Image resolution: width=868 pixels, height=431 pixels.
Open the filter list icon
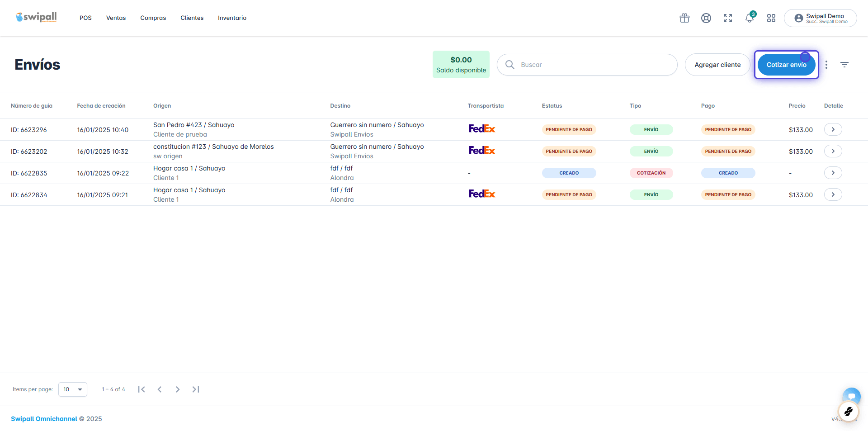[x=844, y=65]
